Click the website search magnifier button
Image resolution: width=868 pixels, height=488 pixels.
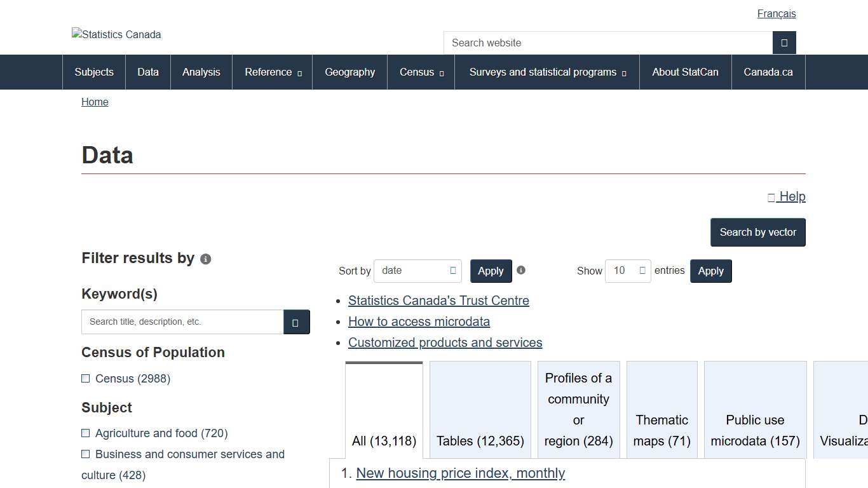(784, 43)
